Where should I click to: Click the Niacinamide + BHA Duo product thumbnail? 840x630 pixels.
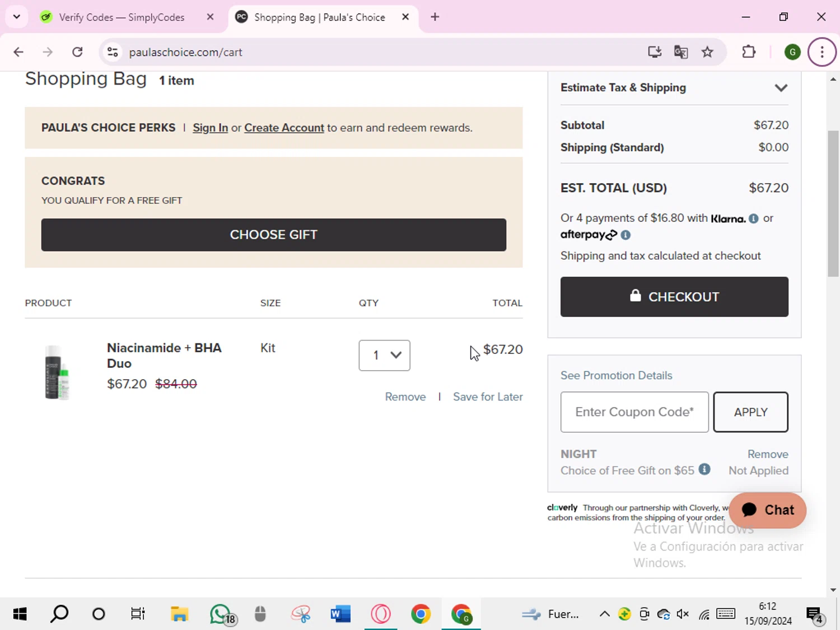point(57,372)
